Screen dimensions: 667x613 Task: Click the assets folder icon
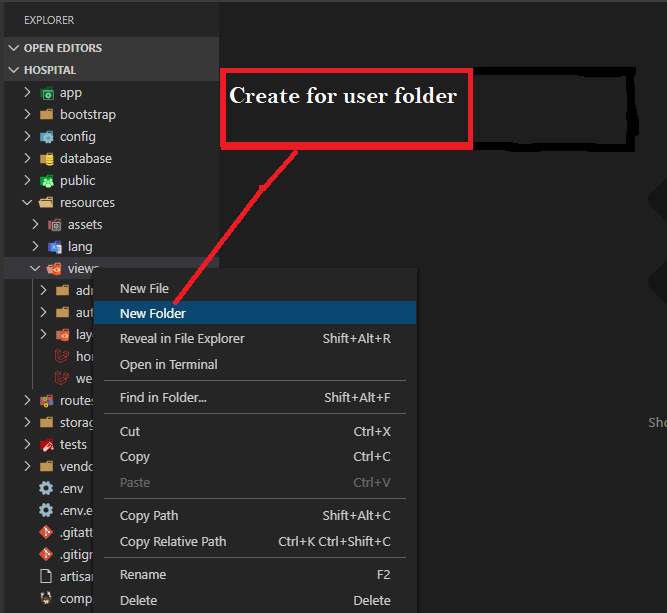pyautogui.click(x=55, y=225)
